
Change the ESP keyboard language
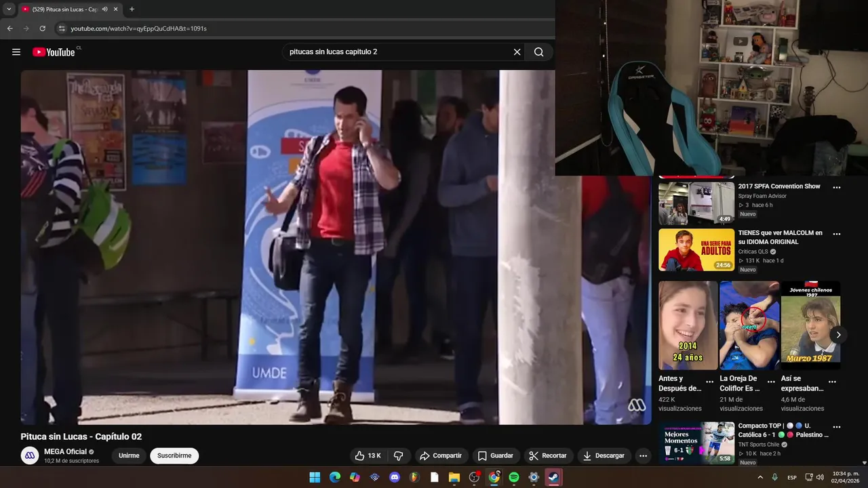tap(792, 477)
